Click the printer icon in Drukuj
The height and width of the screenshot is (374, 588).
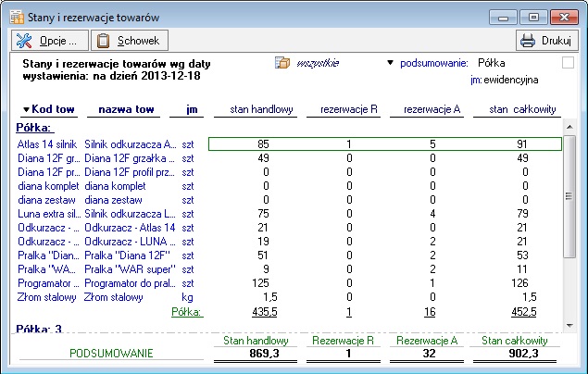[528, 41]
